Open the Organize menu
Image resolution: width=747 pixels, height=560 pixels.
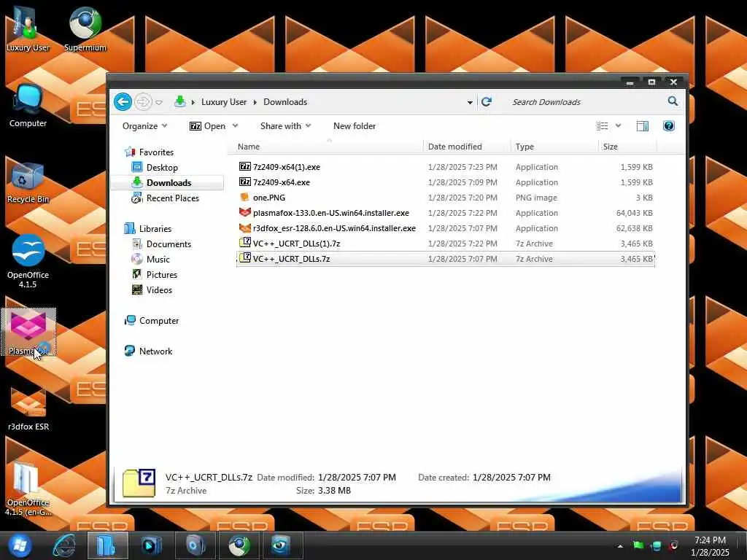145,125
